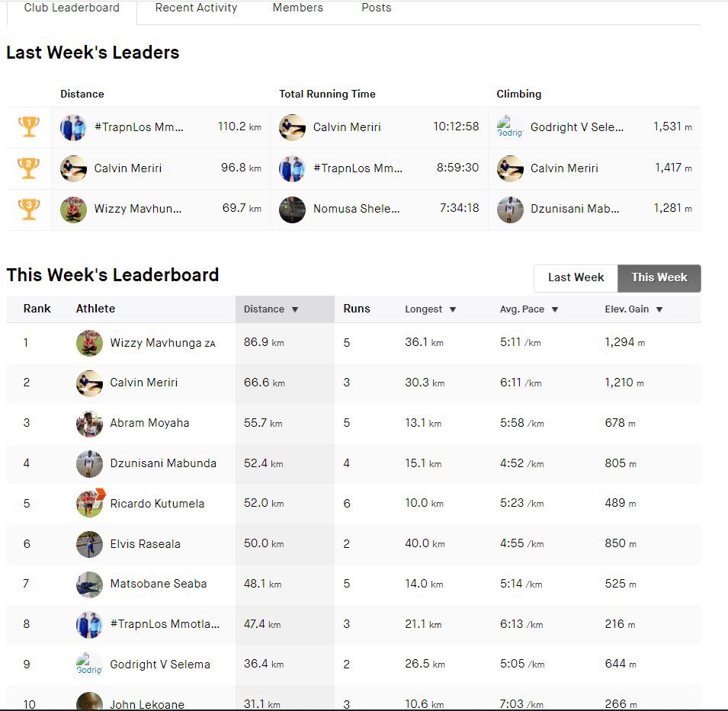The height and width of the screenshot is (711, 728).
Task: Open Nomusa Shele... athlete link
Action: [356, 209]
